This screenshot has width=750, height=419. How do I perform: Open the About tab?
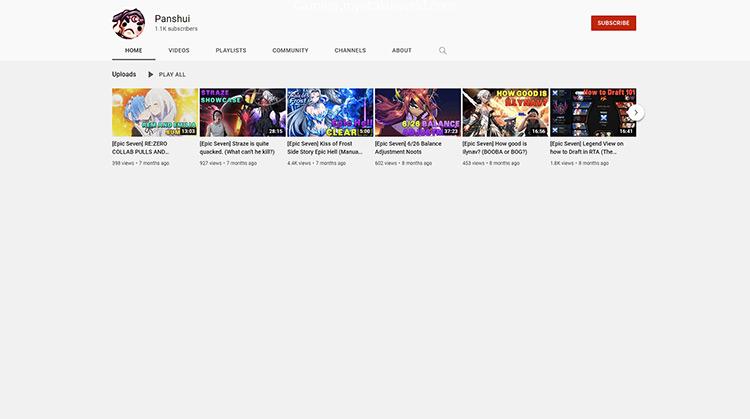402,50
